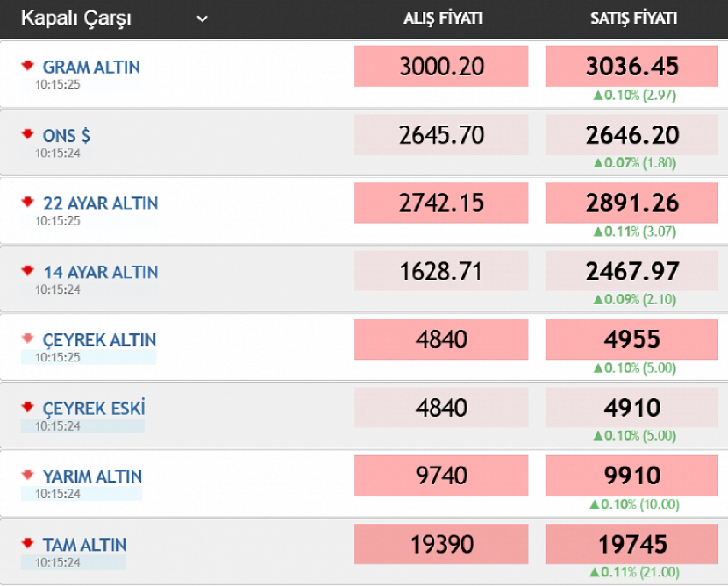Click red down arrow beside ONS $
The image size is (728, 586).
(x=28, y=134)
